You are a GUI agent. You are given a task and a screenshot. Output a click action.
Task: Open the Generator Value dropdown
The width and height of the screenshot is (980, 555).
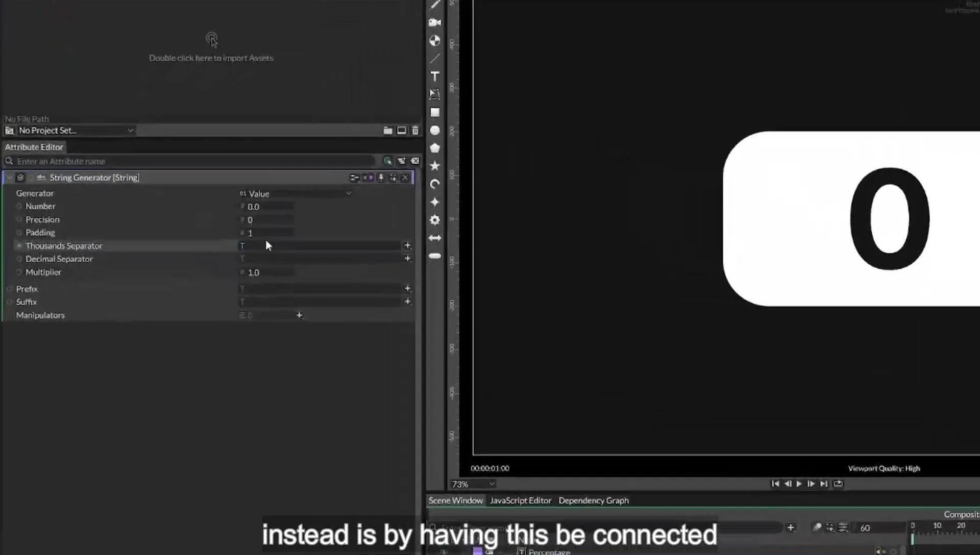(296, 193)
